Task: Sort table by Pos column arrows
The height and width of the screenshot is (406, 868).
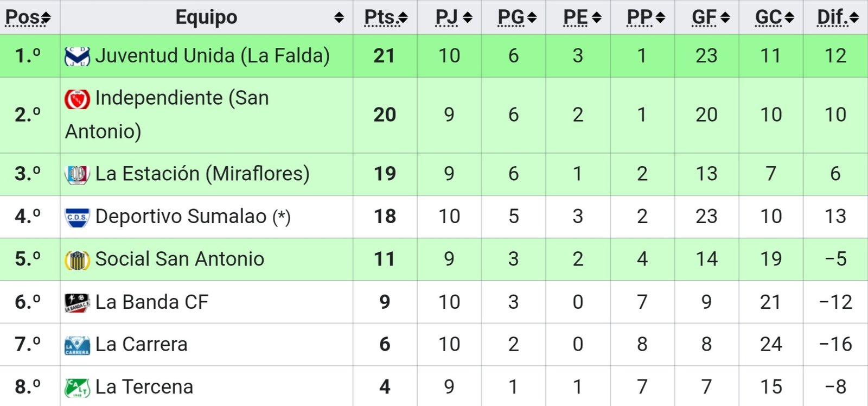Action: tap(46, 18)
